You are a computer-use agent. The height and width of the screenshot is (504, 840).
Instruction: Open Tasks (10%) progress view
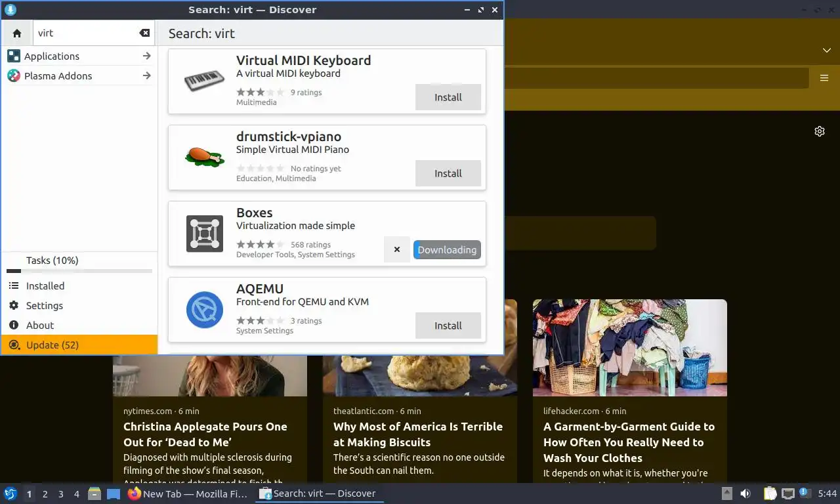point(79,263)
